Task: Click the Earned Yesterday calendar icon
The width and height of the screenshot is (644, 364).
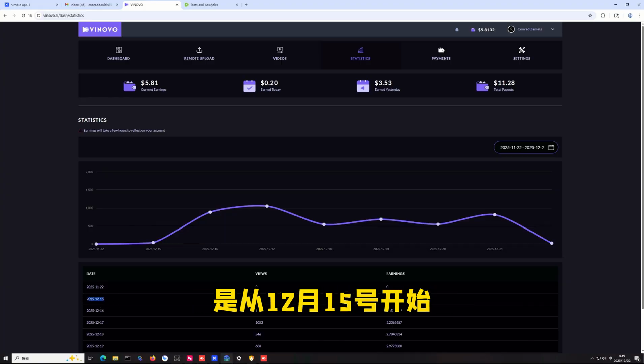Action: [363, 86]
